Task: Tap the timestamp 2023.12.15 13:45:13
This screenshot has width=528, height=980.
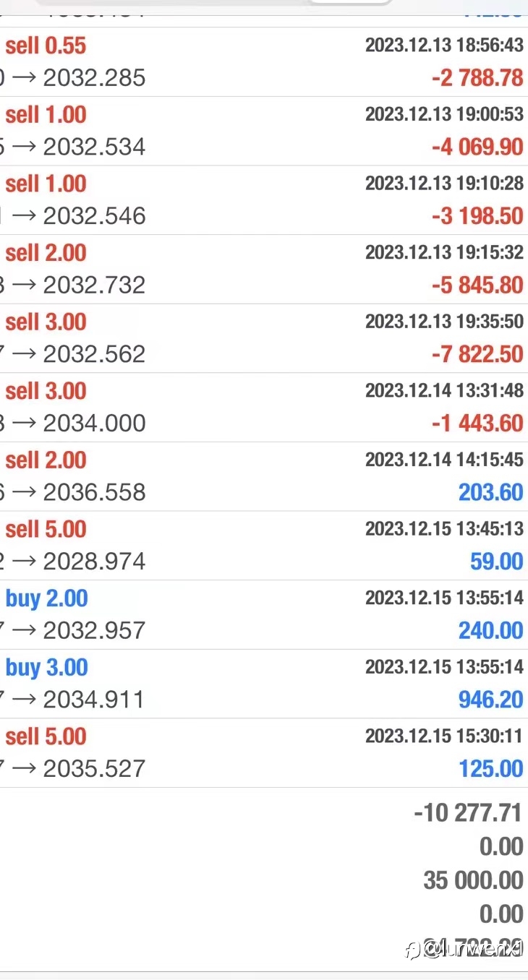Action: (x=444, y=528)
